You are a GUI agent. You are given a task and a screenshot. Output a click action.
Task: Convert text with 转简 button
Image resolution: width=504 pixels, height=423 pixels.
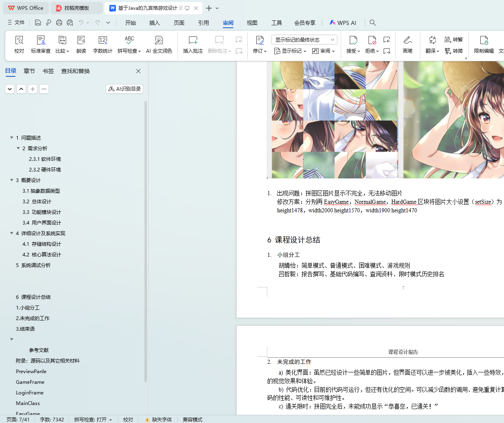pyautogui.click(x=454, y=51)
